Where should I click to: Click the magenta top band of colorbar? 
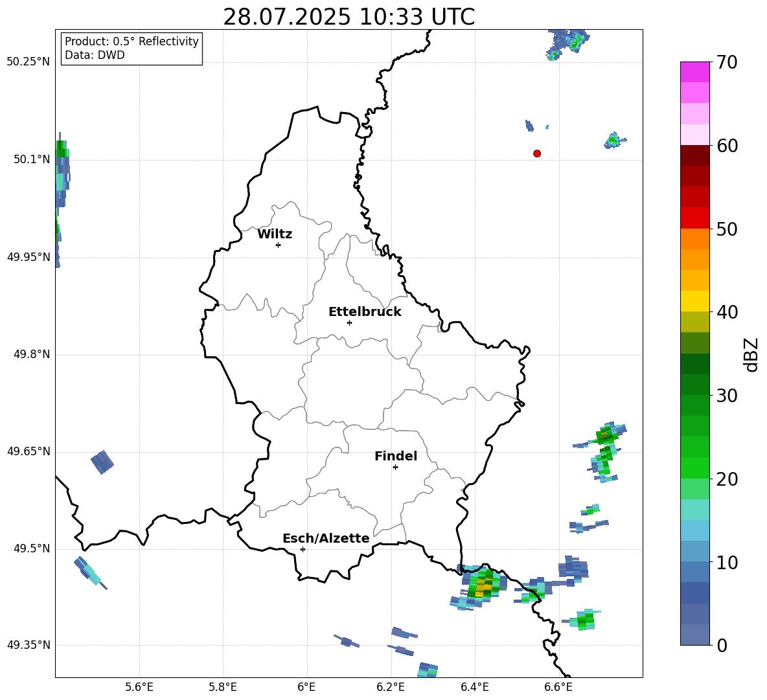tap(694, 72)
